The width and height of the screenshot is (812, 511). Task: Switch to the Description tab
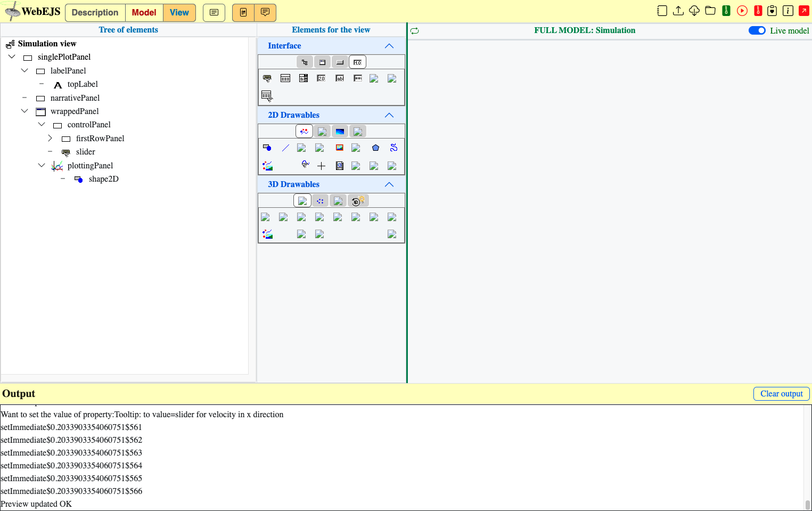click(x=95, y=12)
